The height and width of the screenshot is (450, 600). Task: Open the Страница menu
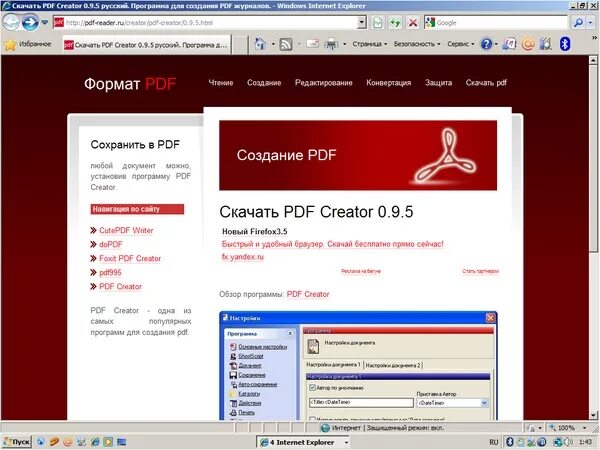370,44
